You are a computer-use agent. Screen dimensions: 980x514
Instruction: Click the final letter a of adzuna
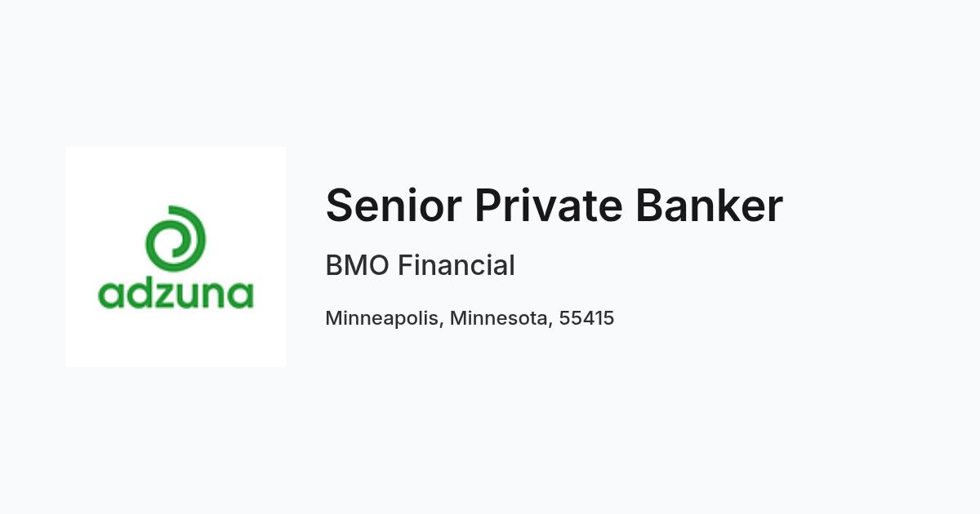[241, 295]
